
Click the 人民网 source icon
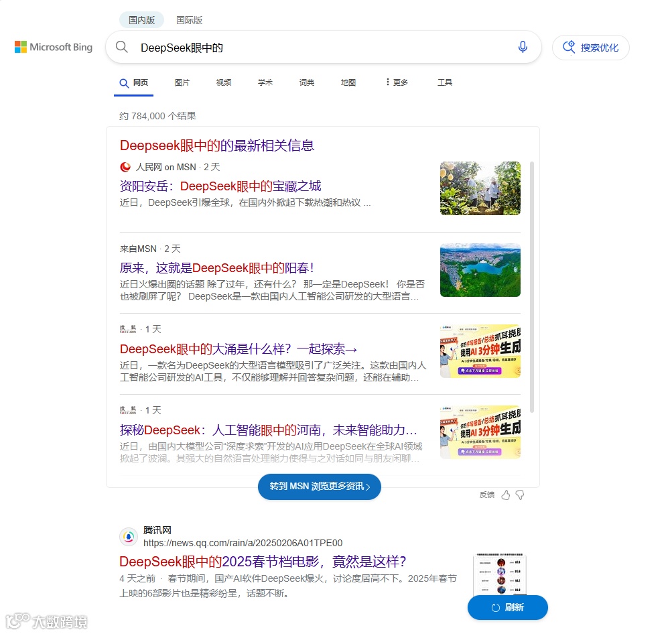tap(125, 167)
